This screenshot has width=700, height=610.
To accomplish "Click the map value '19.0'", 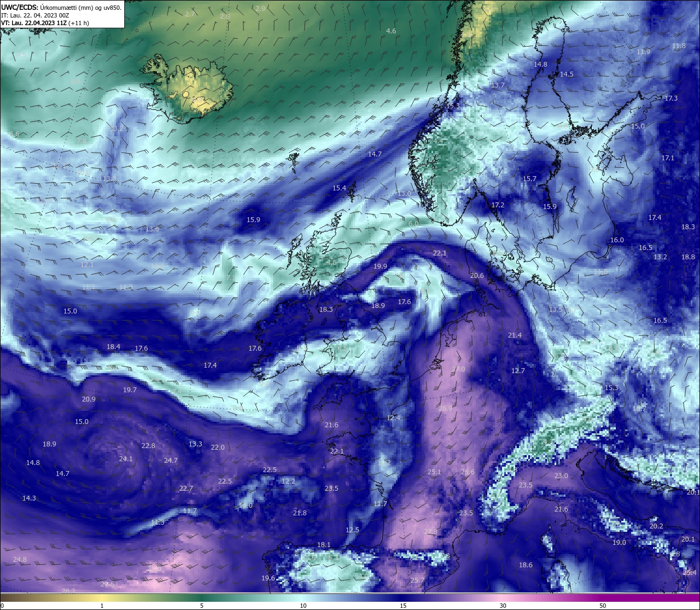I will (x=619, y=542).
